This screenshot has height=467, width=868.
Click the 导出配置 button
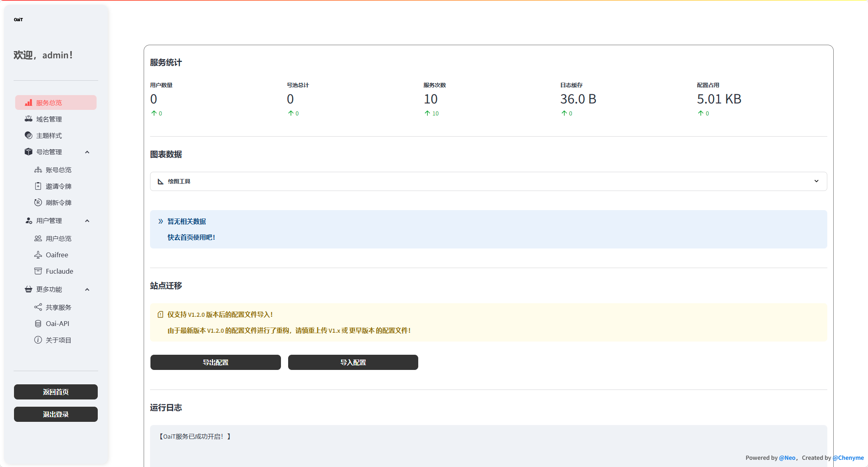[x=216, y=362]
